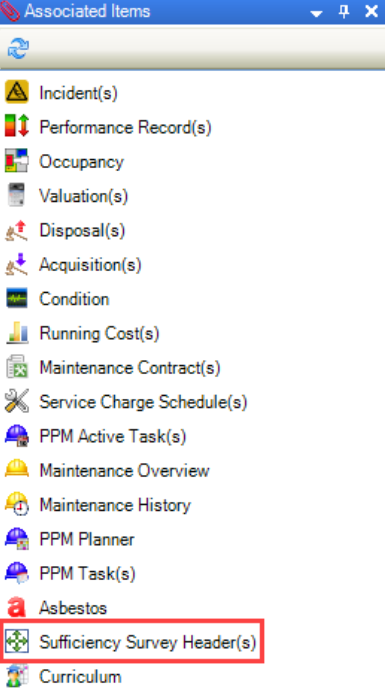Image resolution: width=385 pixels, height=692 pixels.
Task: Click the Asbestos red letter icon
Action: point(17,608)
